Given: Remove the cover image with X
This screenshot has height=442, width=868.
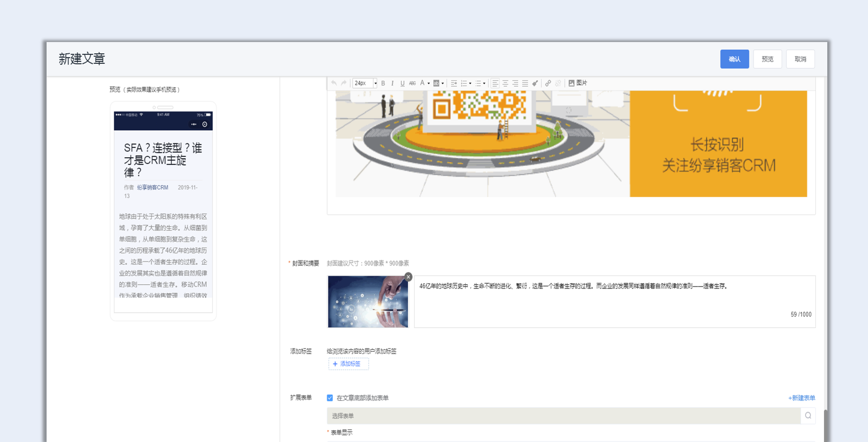Looking at the screenshot, I should click(x=408, y=277).
